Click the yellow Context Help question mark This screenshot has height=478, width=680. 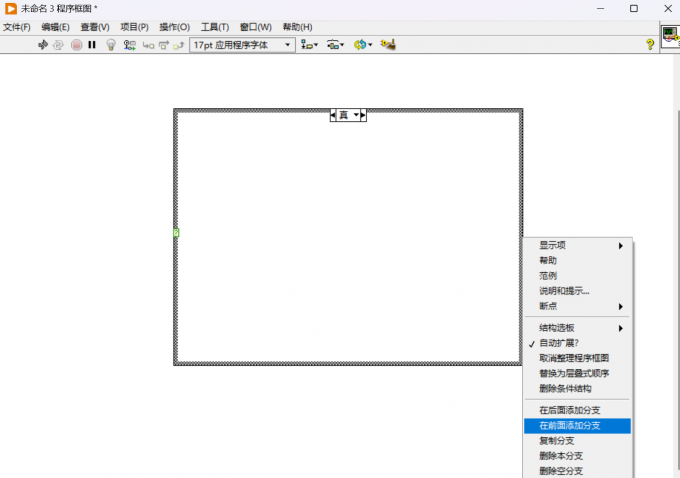[650, 44]
